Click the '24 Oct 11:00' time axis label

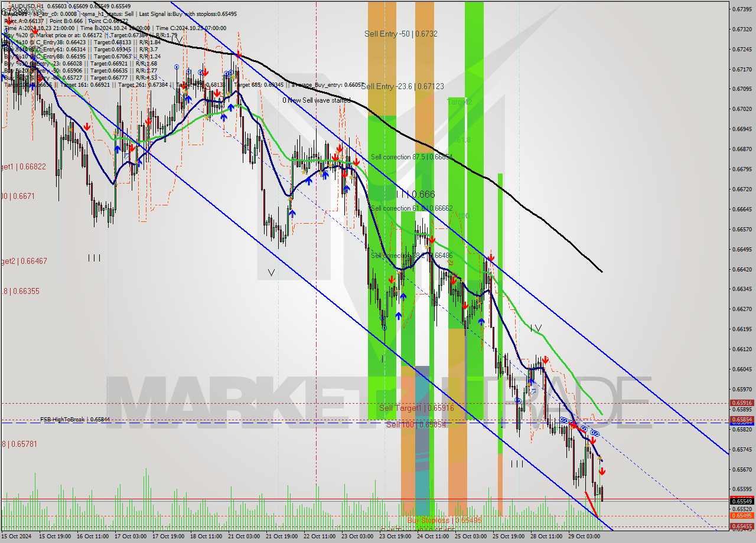click(x=432, y=537)
